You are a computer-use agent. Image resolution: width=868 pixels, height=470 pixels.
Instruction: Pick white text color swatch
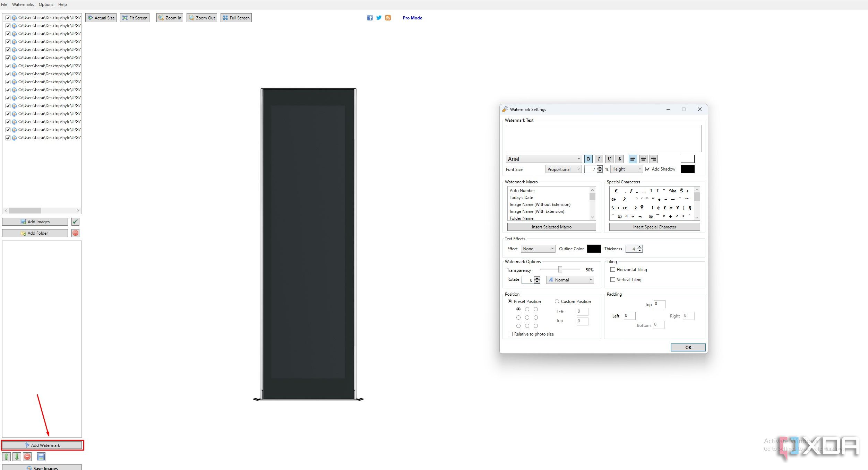688,159
